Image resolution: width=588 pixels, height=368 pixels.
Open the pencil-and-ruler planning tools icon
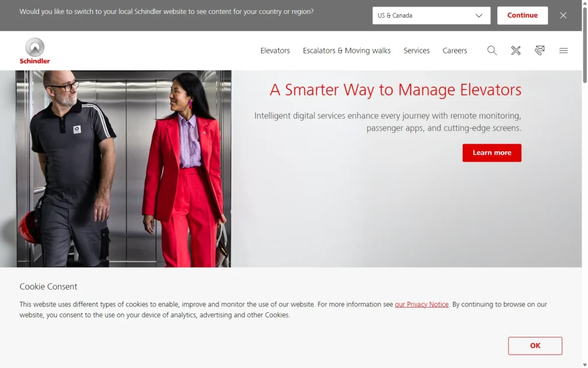(x=516, y=51)
